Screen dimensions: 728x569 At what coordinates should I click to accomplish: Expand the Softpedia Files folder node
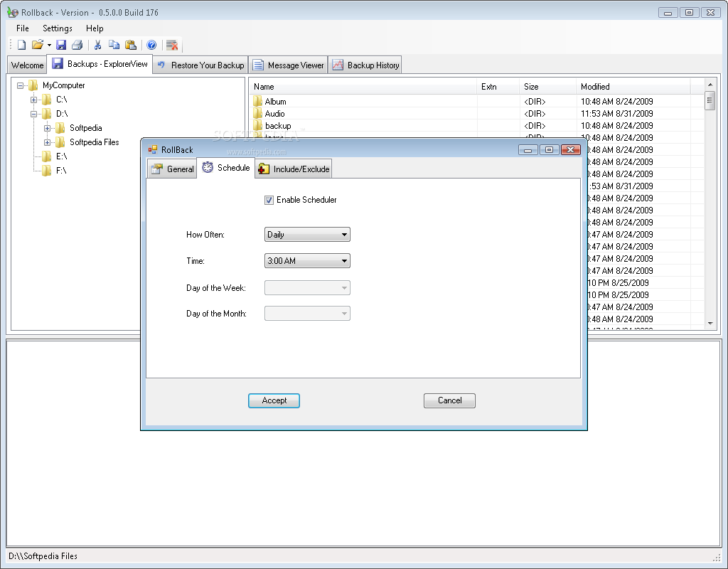coord(47,142)
